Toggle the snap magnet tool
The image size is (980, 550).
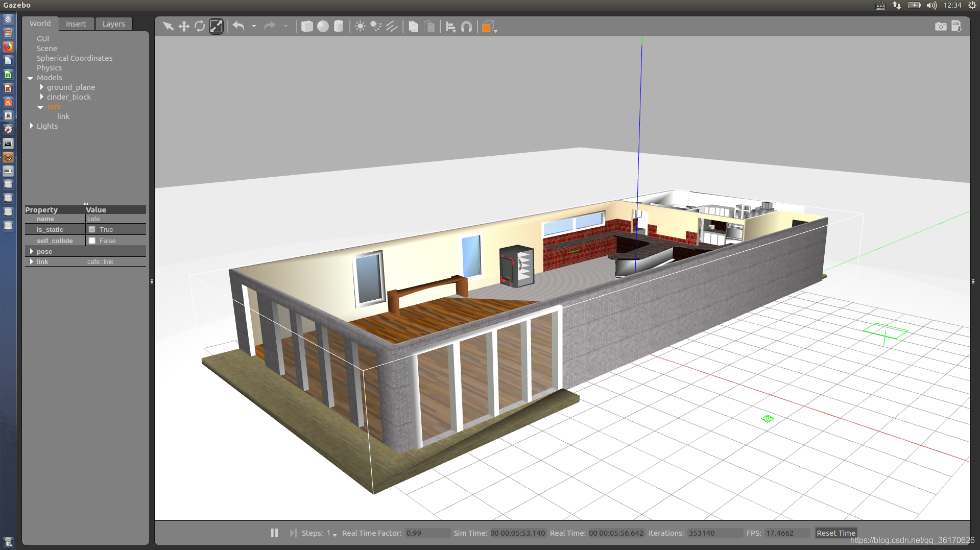pos(466,27)
